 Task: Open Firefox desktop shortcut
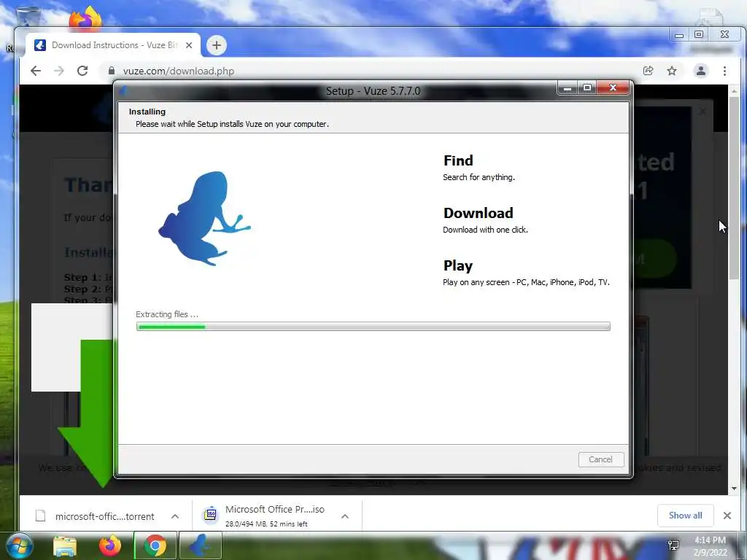pos(85,18)
